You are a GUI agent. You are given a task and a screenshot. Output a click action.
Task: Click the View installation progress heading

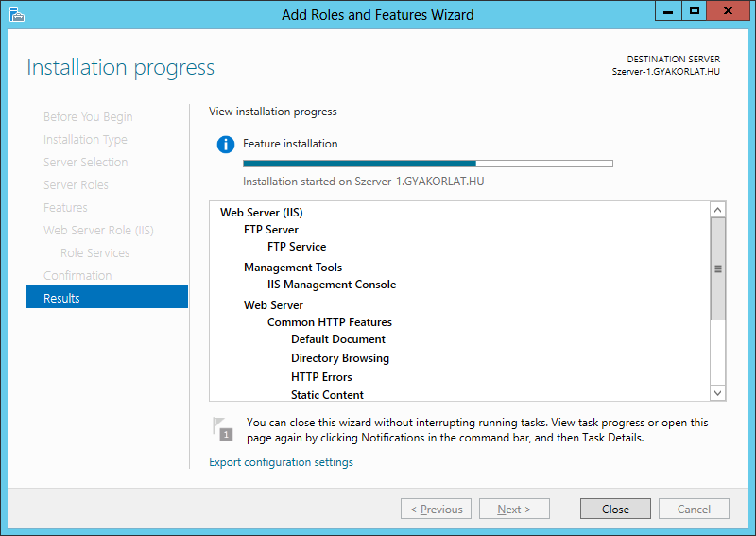(272, 112)
